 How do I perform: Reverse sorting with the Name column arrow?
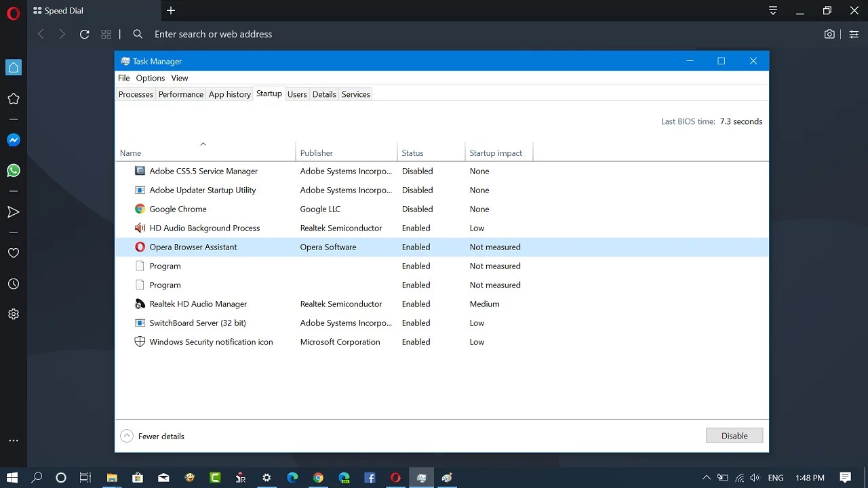click(x=203, y=144)
